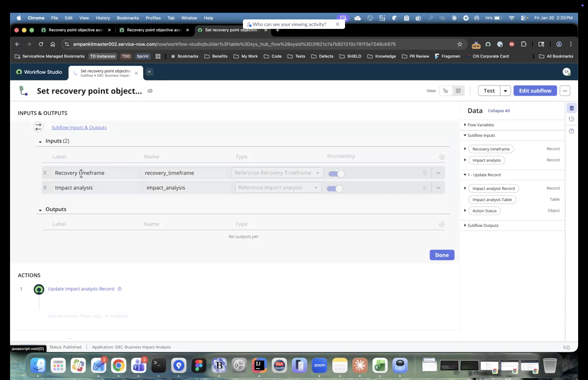Image resolution: width=588 pixels, height=380 pixels.
Task: Open the more options ellipsis button
Action: pyautogui.click(x=565, y=91)
